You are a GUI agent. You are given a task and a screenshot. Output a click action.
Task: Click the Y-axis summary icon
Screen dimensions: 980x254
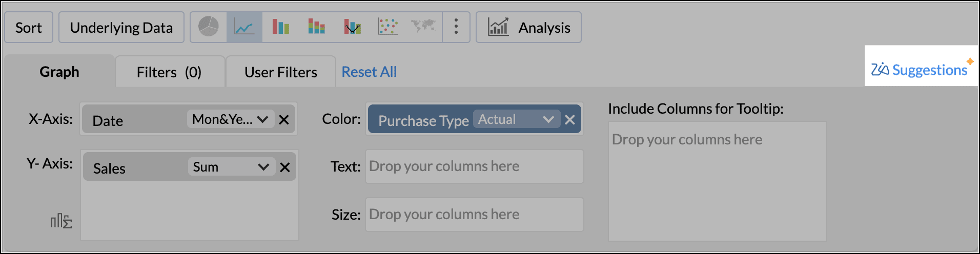61,221
